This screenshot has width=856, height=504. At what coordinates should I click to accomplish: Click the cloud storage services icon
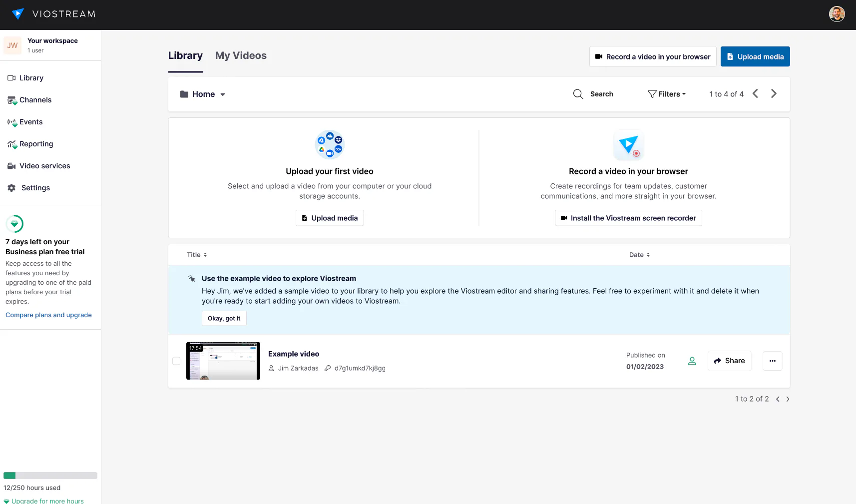(330, 144)
